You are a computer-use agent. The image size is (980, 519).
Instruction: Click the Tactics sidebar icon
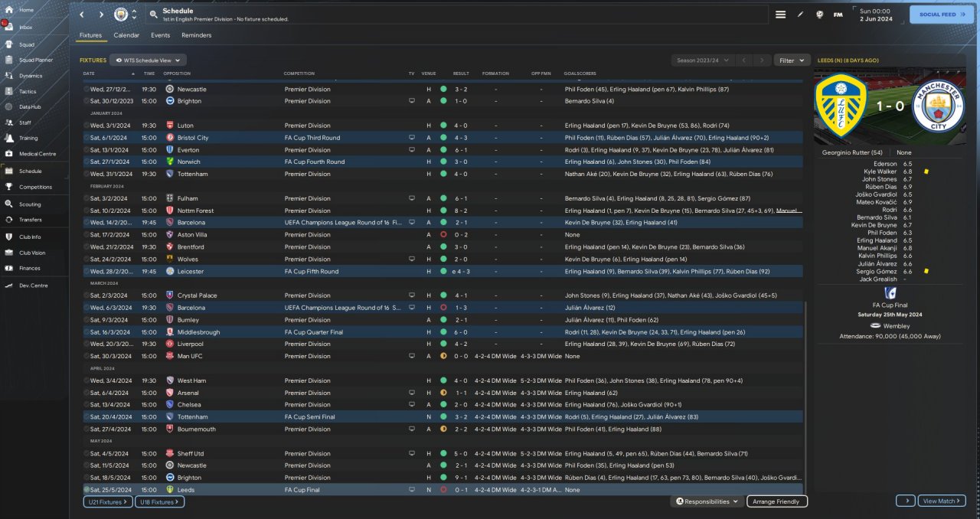click(x=10, y=91)
